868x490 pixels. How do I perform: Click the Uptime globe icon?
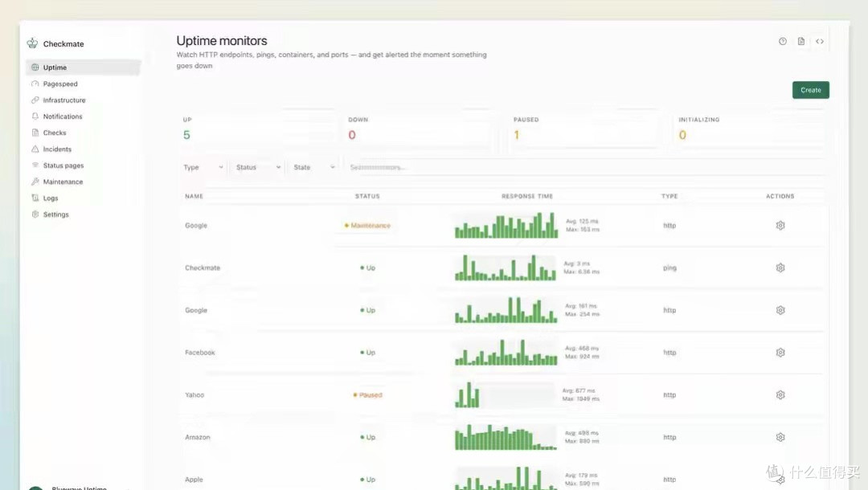35,67
